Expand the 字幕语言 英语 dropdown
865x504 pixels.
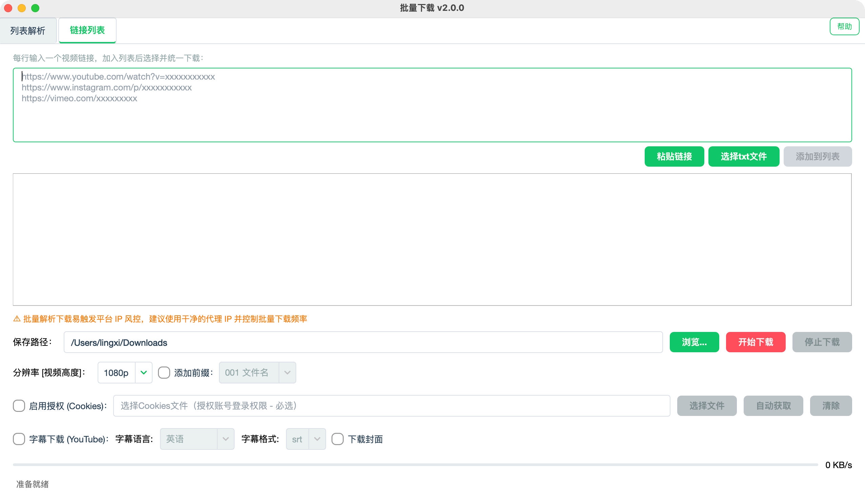(197, 439)
